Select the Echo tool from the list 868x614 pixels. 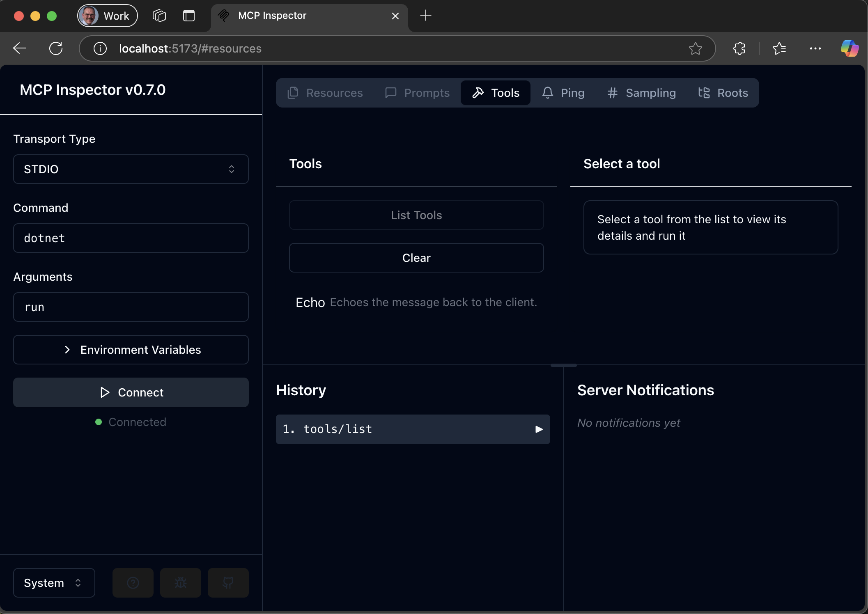(416, 302)
